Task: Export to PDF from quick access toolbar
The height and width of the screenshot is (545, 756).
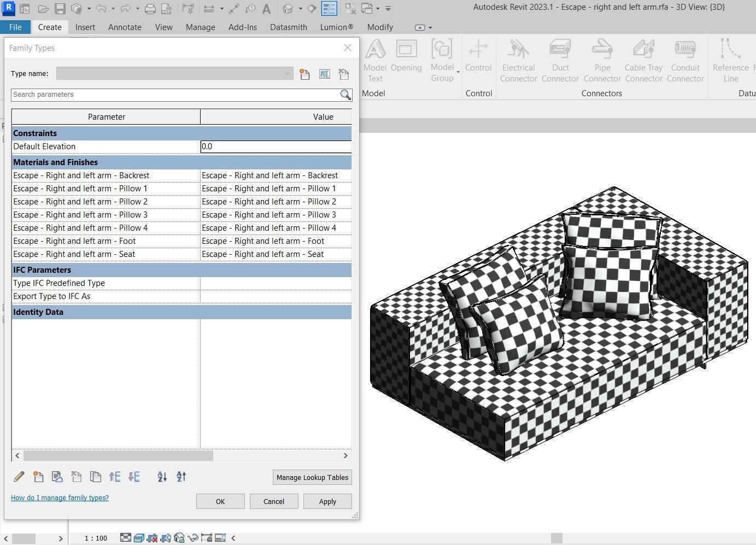Action: pos(167,9)
